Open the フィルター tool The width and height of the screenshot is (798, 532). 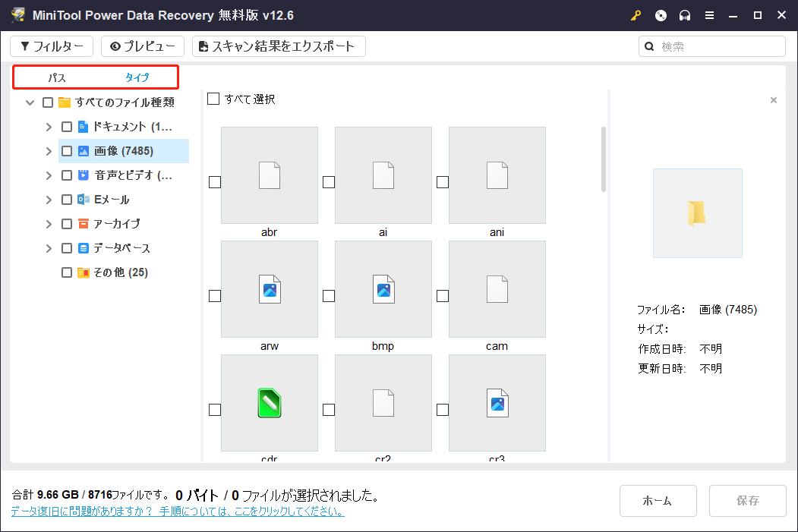tap(51, 46)
